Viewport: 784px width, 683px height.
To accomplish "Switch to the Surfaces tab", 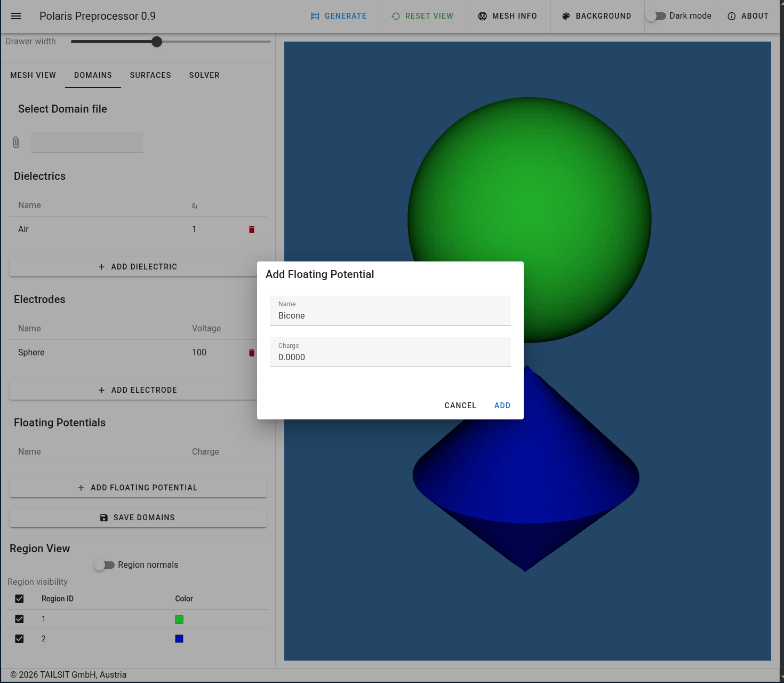I will tap(150, 75).
